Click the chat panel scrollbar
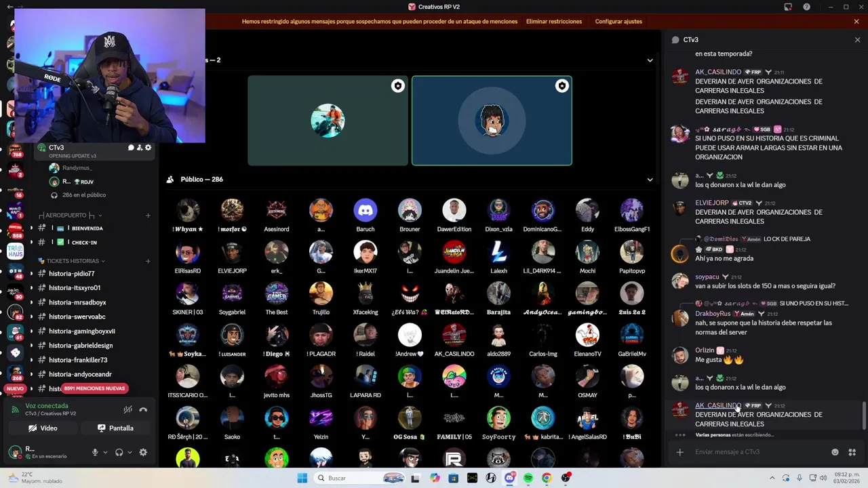868x488 pixels. coord(864,415)
